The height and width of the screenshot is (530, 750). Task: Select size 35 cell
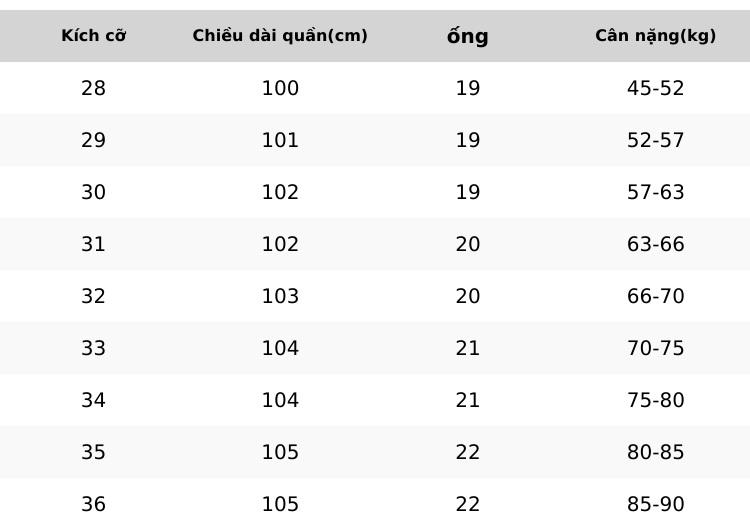tap(93, 453)
